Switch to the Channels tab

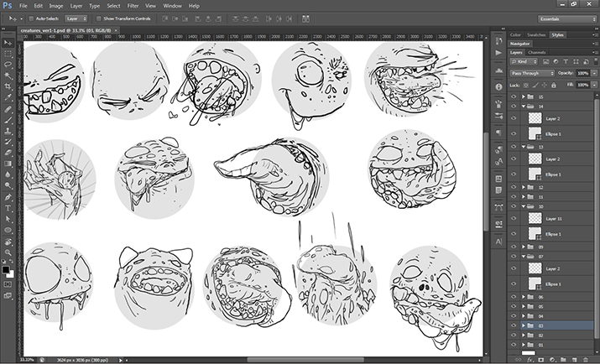(x=537, y=52)
